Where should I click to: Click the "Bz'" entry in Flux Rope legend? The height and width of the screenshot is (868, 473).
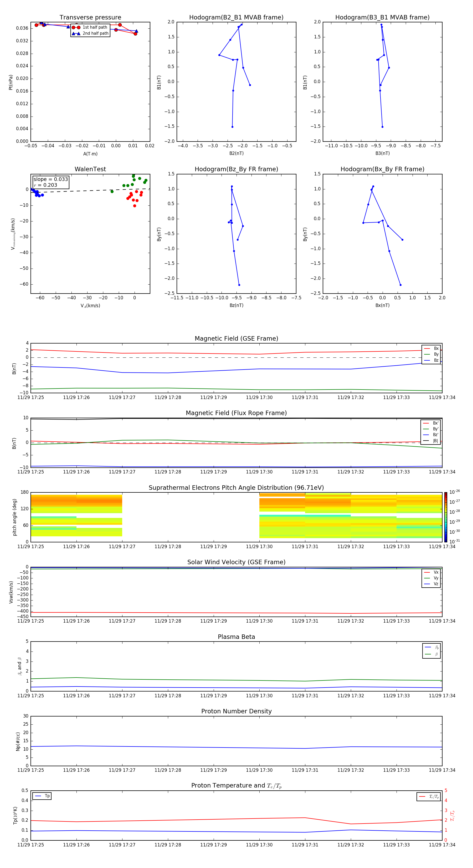tap(431, 435)
